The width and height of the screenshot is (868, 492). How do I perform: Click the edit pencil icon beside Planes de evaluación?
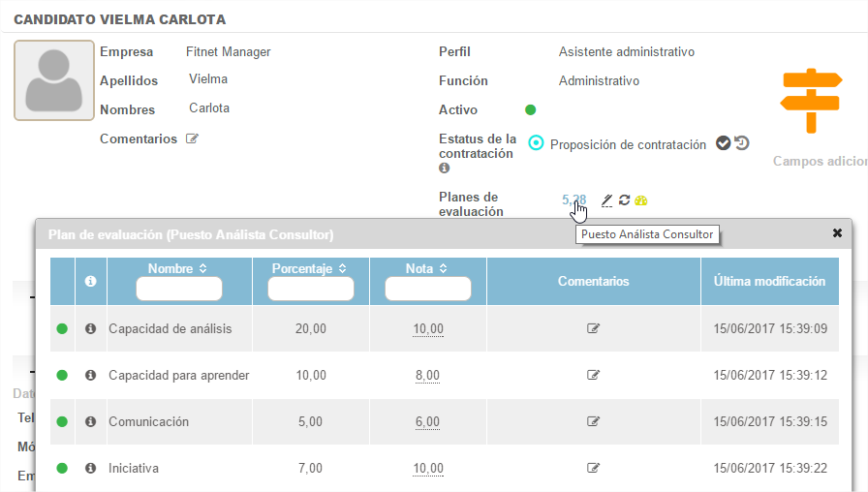pyautogui.click(x=607, y=200)
